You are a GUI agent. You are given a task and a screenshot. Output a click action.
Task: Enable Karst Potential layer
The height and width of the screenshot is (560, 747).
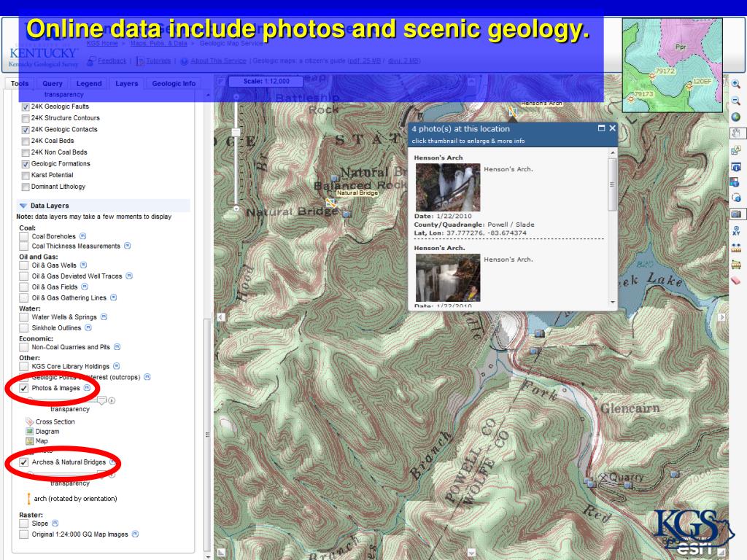[x=26, y=176]
